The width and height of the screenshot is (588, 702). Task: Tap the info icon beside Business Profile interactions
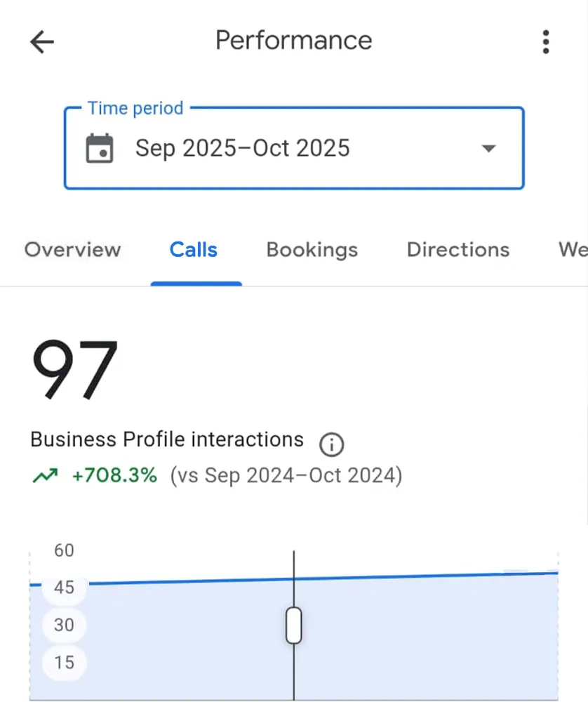(331, 444)
